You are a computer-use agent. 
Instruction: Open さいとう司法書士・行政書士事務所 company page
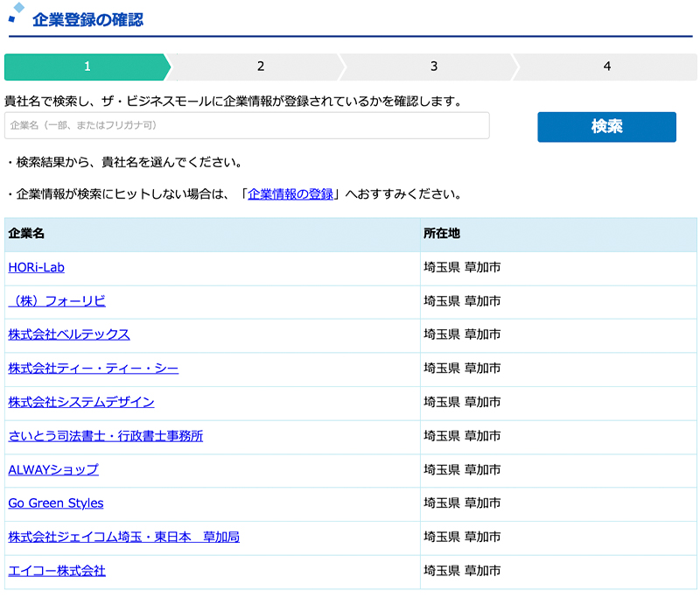pos(104,436)
